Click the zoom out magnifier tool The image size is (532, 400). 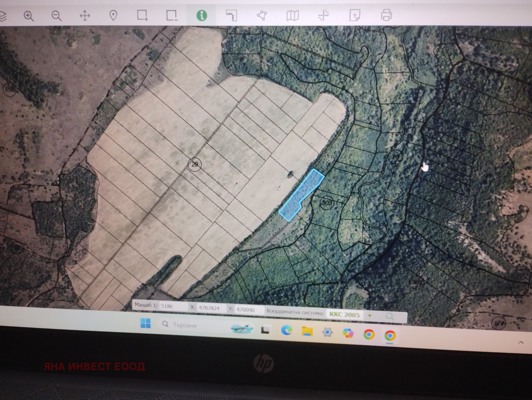(x=56, y=16)
